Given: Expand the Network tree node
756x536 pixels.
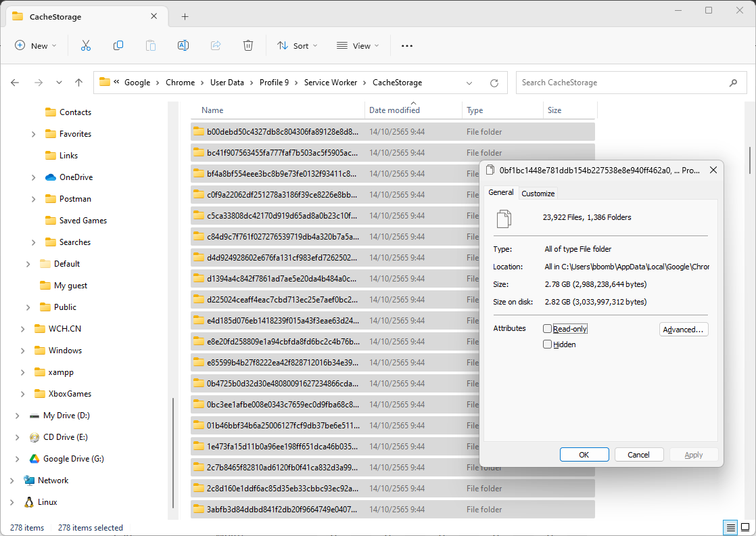Looking at the screenshot, I should (12, 481).
